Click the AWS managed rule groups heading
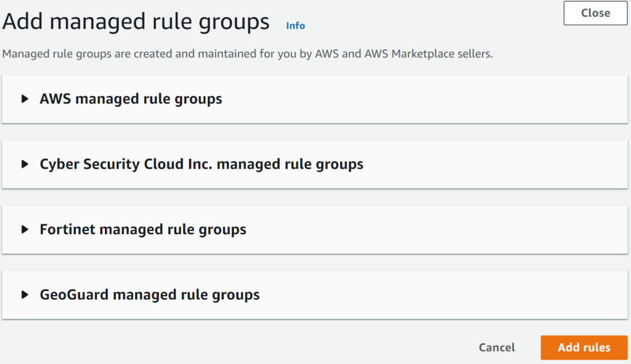This screenshot has height=364, width=631. coord(131,99)
